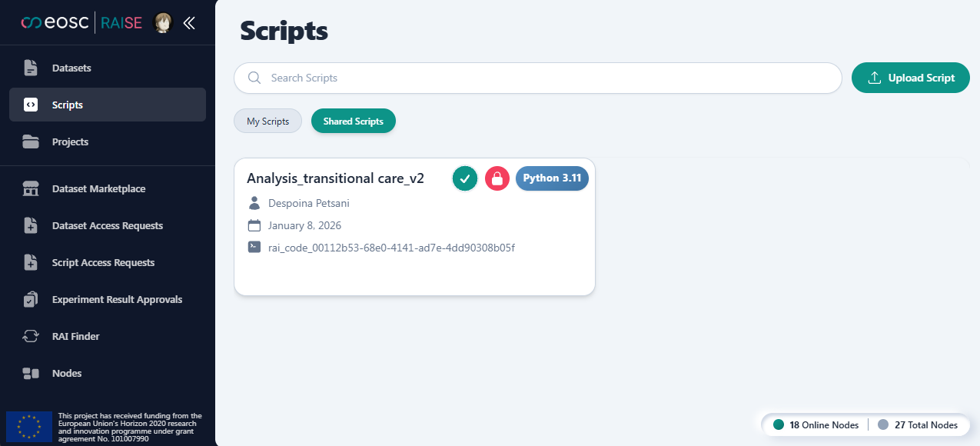Open the Datasets section icon
The image size is (980, 446).
point(32,68)
